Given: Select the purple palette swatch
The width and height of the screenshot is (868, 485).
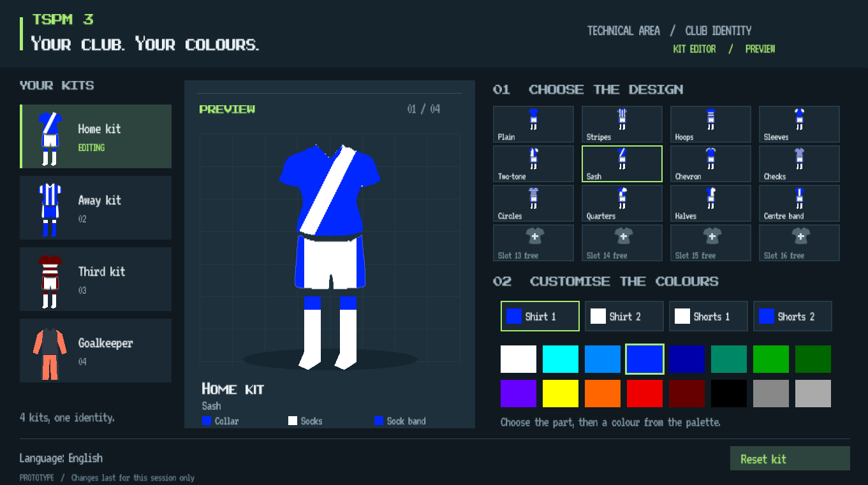Looking at the screenshot, I should point(519,393).
